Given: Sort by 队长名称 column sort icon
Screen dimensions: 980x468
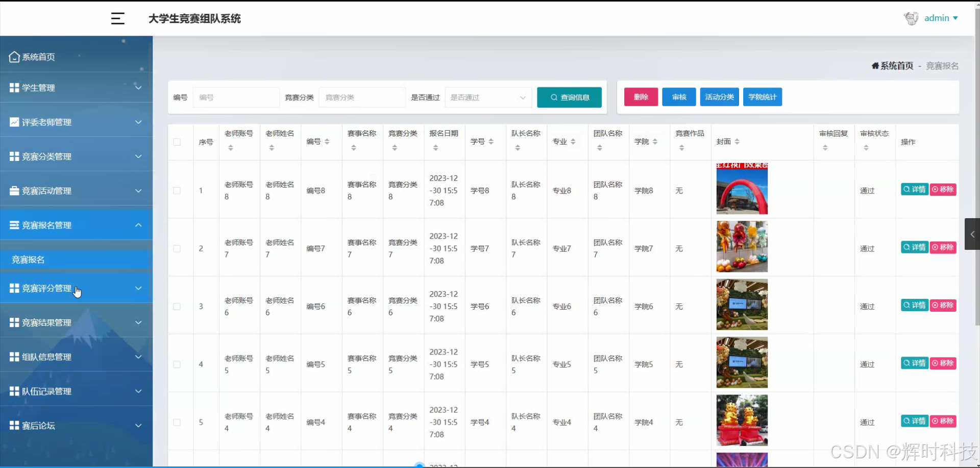Looking at the screenshot, I should point(518,148).
